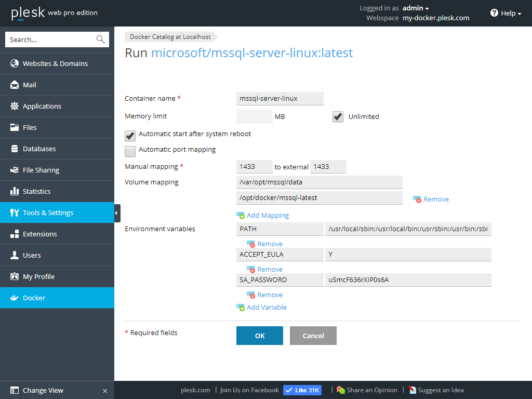Screen dimensions: 532x399
Task: Click remove icon under ACCEPT_EULA variable
Action: (x=251, y=270)
